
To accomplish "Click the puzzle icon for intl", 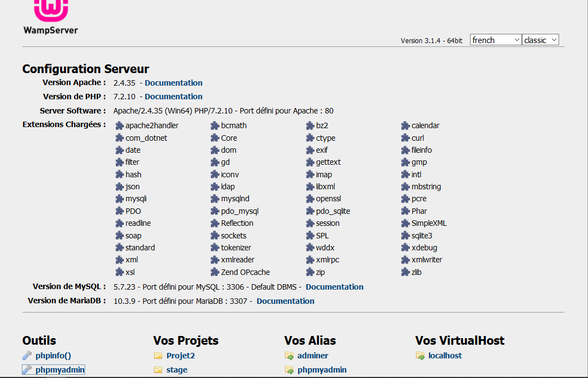I will (x=405, y=175).
